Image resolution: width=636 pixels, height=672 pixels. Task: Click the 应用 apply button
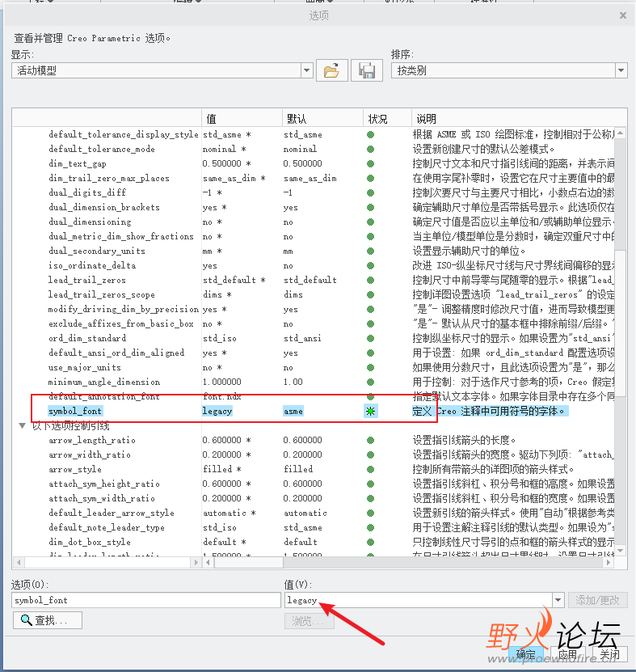568,654
